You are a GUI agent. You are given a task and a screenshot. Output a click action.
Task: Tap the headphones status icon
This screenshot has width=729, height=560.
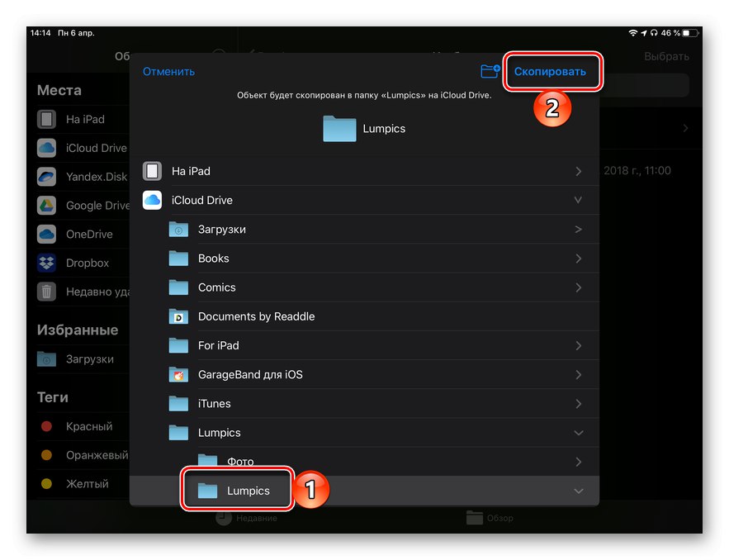coord(654,33)
